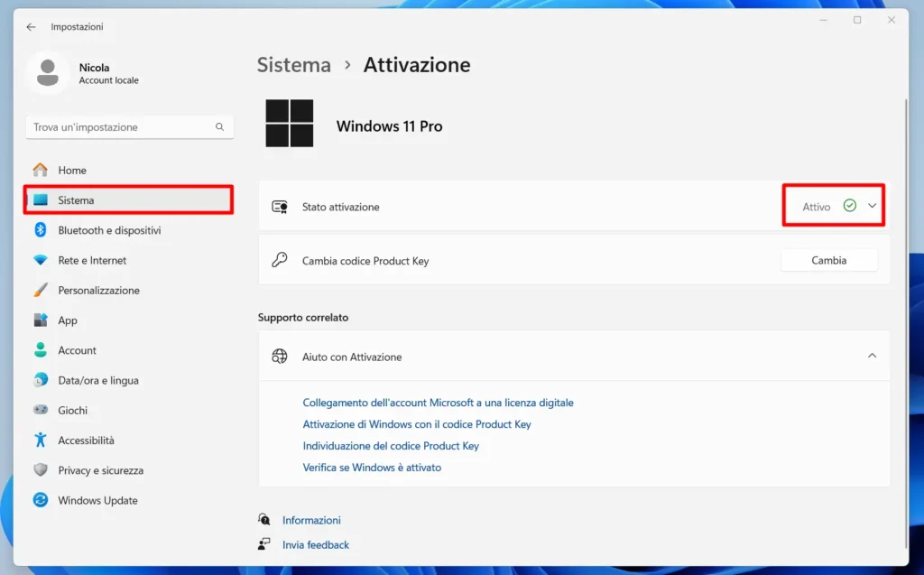Screen dimensions: 924x575
Task: Click the Cambia button
Action: point(829,260)
